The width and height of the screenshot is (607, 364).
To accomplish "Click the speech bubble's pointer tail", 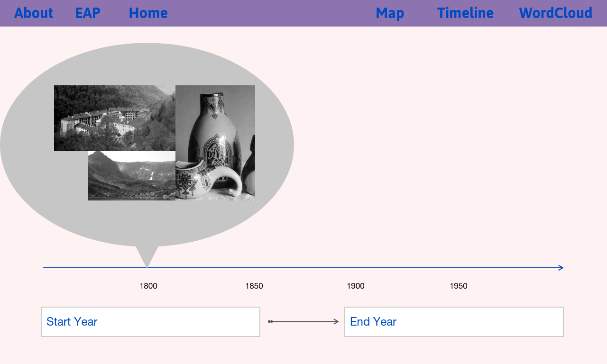I will coord(147,257).
